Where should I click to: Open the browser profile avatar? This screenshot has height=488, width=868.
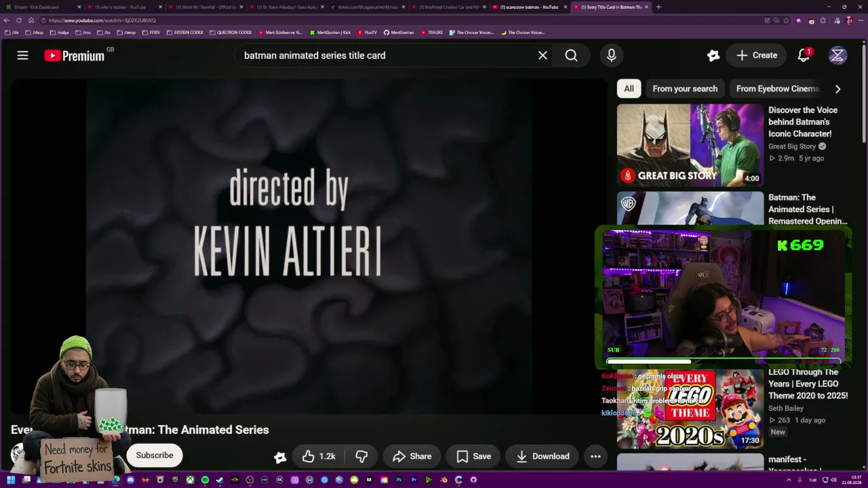click(849, 20)
